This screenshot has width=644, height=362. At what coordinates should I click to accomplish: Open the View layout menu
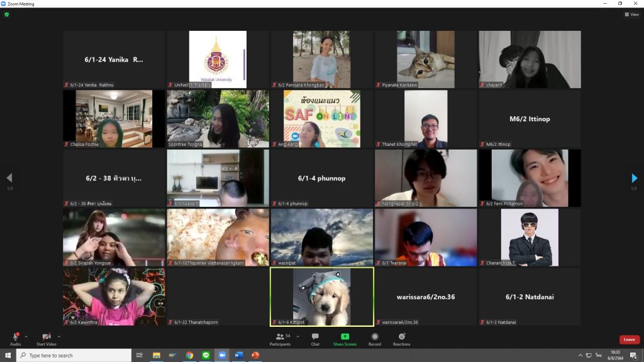(x=631, y=14)
